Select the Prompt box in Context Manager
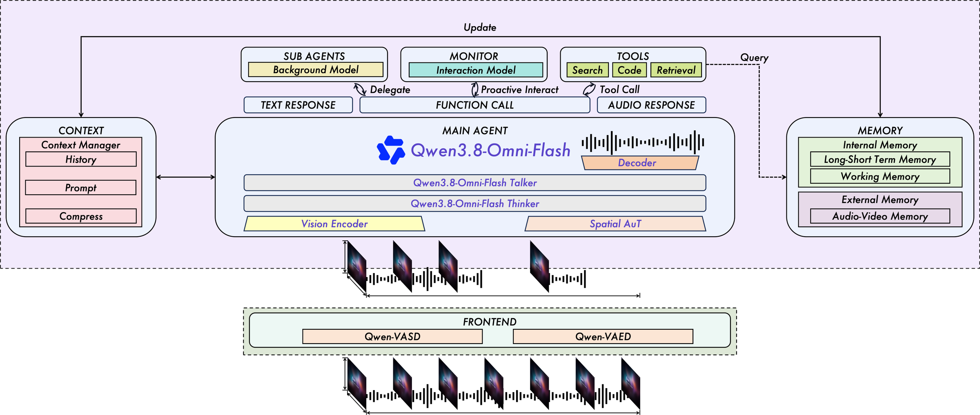Image resolution: width=980 pixels, height=415 pixels. [81, 188]
